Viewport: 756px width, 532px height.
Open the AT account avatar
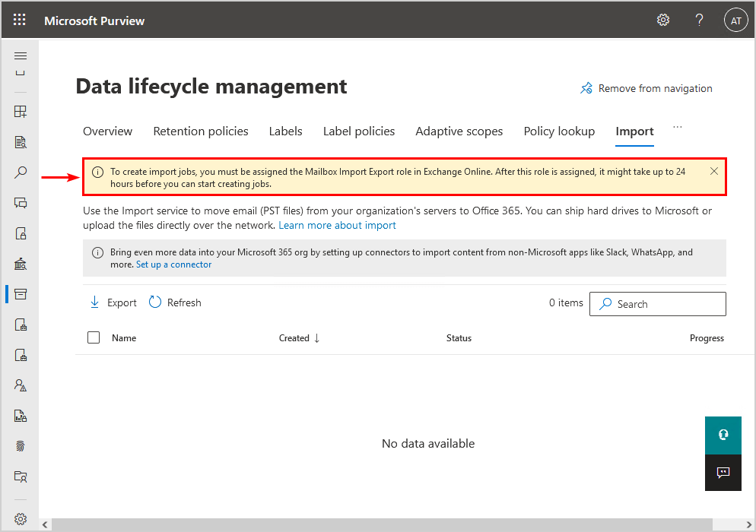(x=735, y=21)
